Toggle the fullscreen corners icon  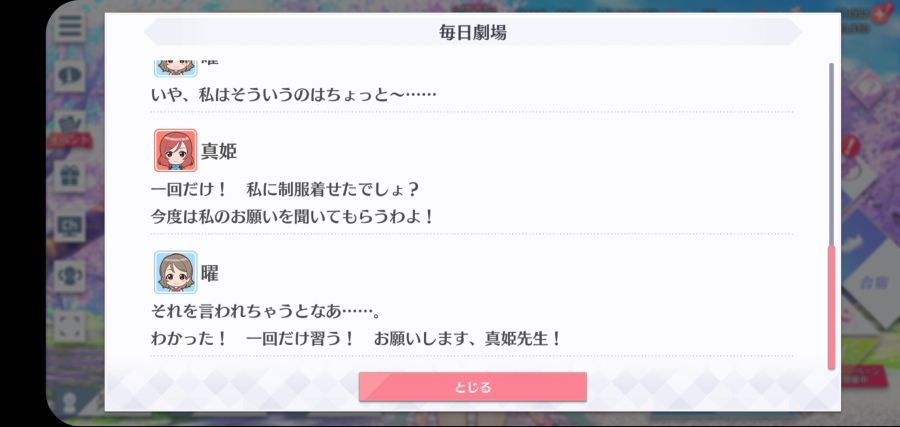coord(71,325)
